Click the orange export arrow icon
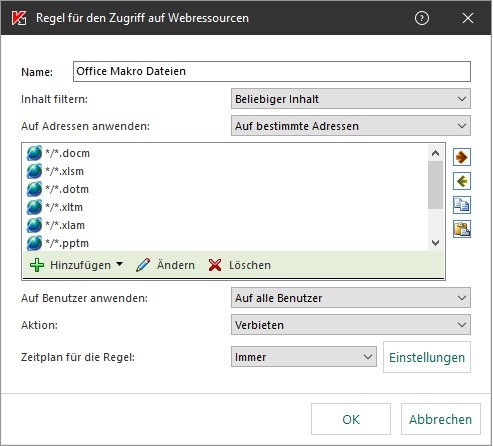This screenshot has height=446, width=493. pyautogui.click(x=462, y=157)
